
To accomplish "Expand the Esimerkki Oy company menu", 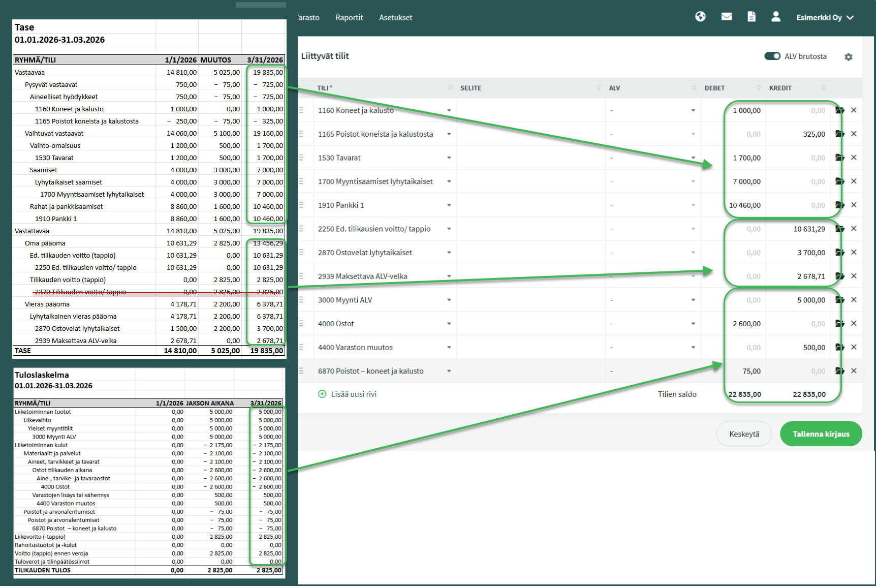I will point(824,17).
